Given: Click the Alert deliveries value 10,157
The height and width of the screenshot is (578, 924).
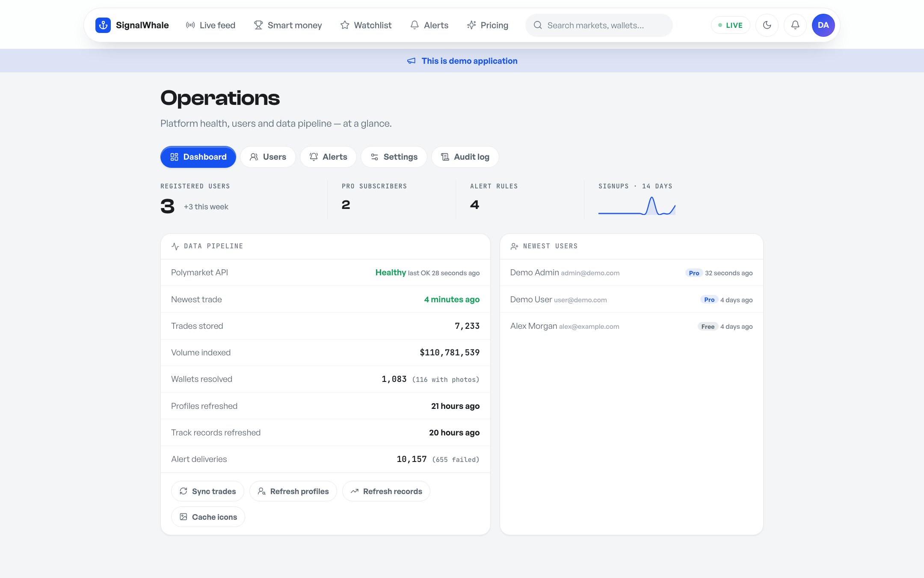Looking at the screenshot, I should (412, 459).
